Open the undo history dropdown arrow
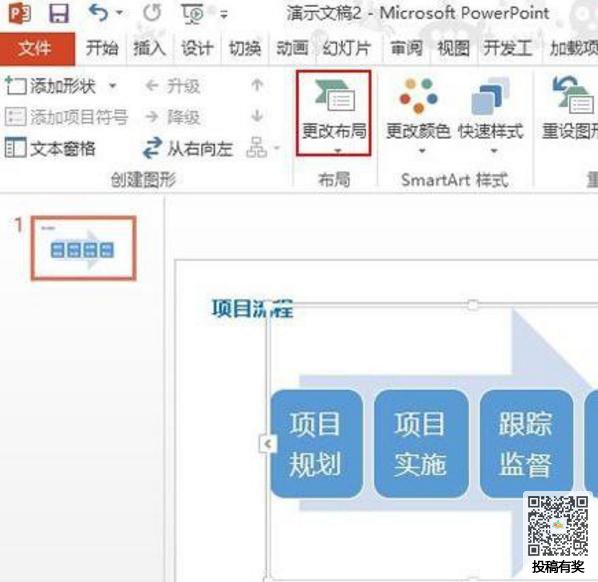Viewport: 598px width, 582px height. tap(119, 13)
